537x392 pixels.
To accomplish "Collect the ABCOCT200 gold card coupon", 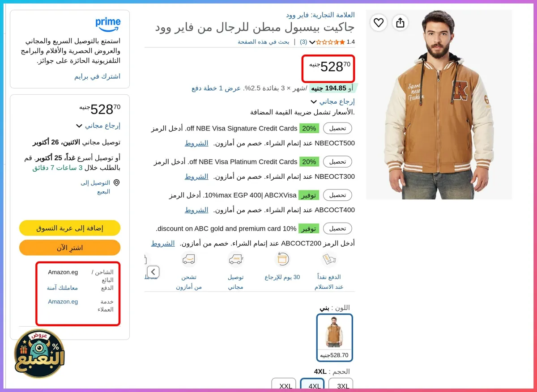I will pos(337,228).
